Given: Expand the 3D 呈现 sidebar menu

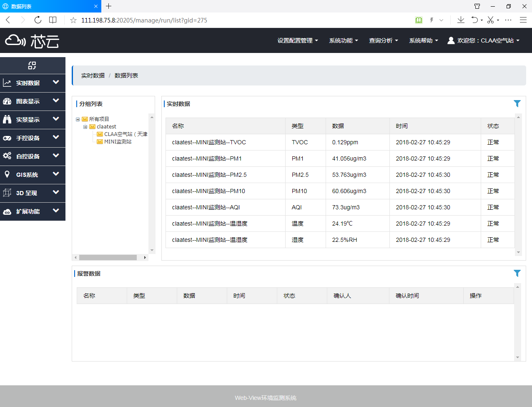Looking at the screenshot, I should [56, 193].
